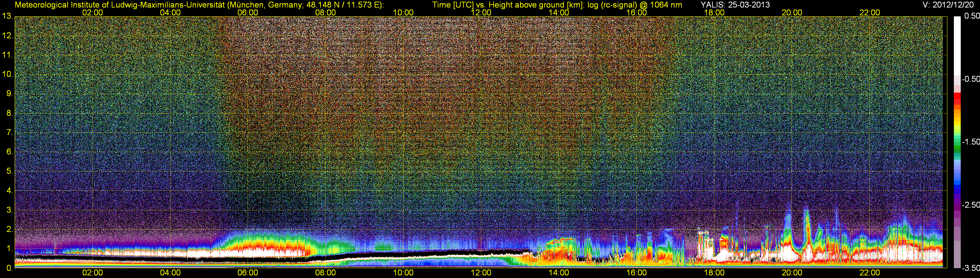
Task: Click the 6 km height axis label
Action: pyautogui.click(x=9, y=152)
